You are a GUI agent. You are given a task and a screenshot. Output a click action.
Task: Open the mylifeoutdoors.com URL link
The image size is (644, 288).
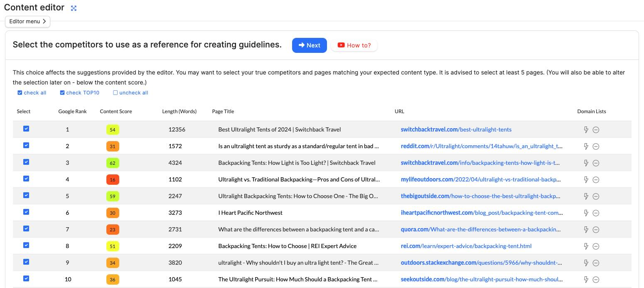coord(481,179)
